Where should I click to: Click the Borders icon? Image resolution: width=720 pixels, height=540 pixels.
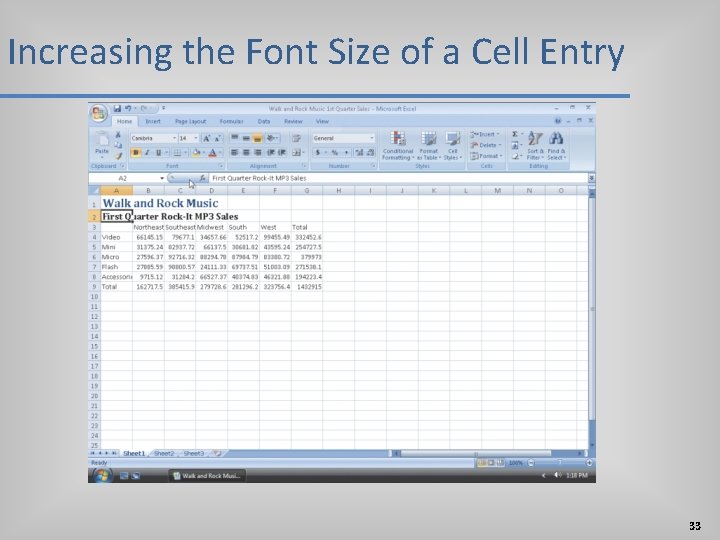[177, 153]
